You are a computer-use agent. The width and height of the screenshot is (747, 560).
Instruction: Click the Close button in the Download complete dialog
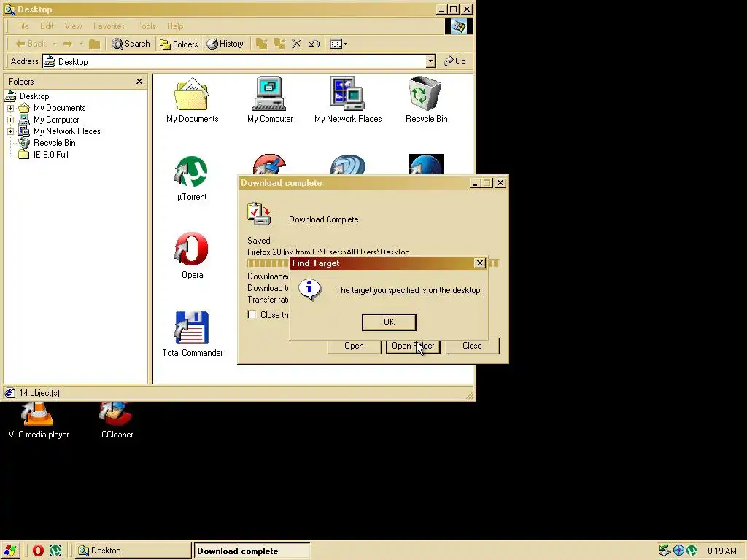[x=472, y=346]
